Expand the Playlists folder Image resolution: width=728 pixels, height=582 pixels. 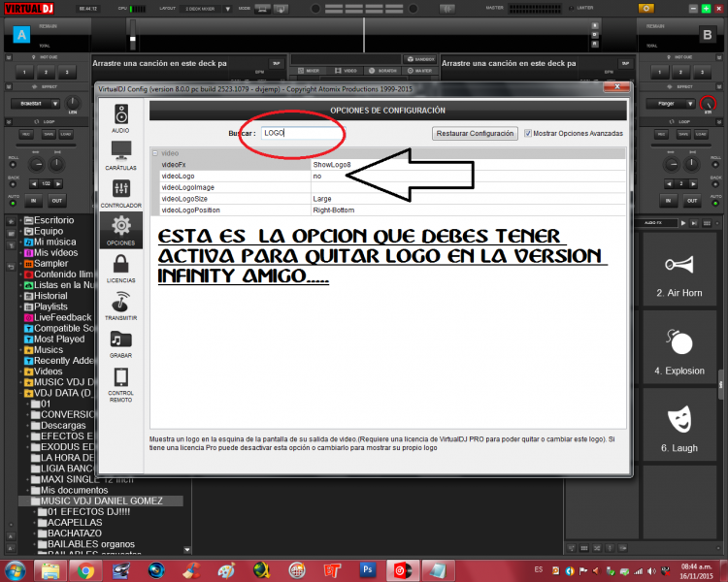click(x=21, y=307)
